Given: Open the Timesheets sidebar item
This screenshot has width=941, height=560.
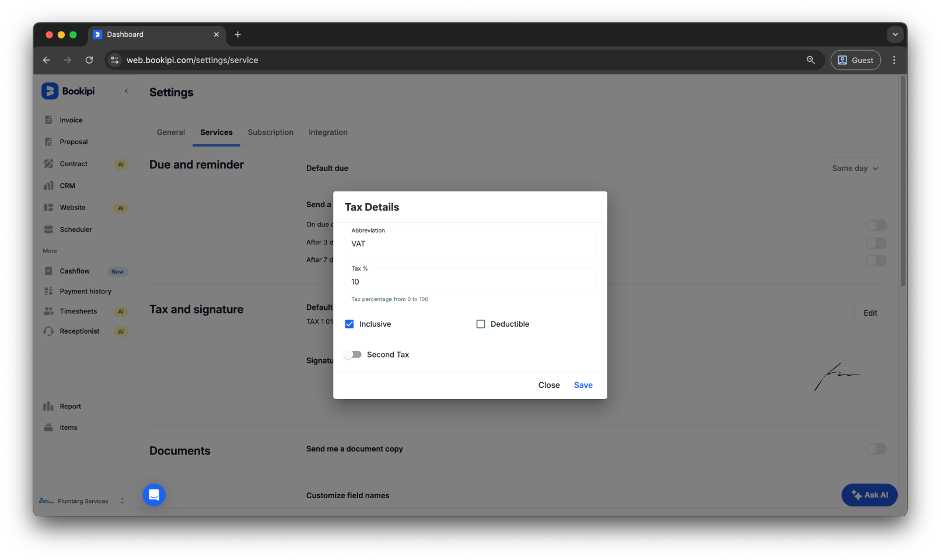Looking at the screenshot, I should point(78,311).
